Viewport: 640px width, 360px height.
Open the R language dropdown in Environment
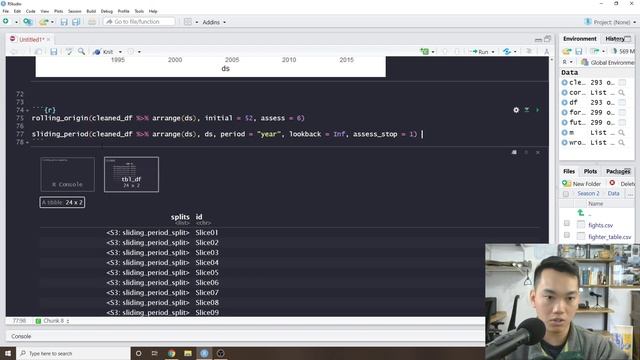pos(567,62)
